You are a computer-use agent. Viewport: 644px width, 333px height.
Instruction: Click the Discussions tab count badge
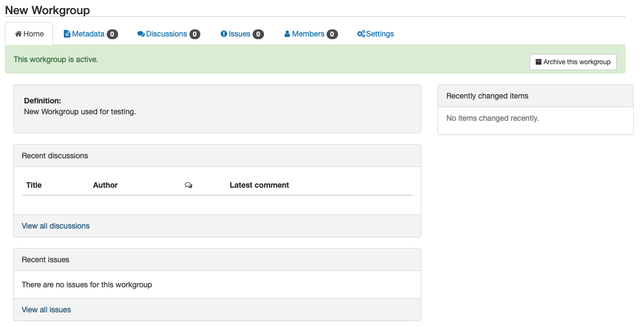195,34
